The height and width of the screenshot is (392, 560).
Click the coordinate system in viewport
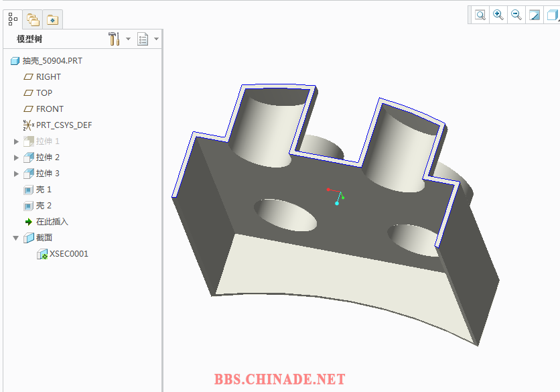[x=336, y=196]
